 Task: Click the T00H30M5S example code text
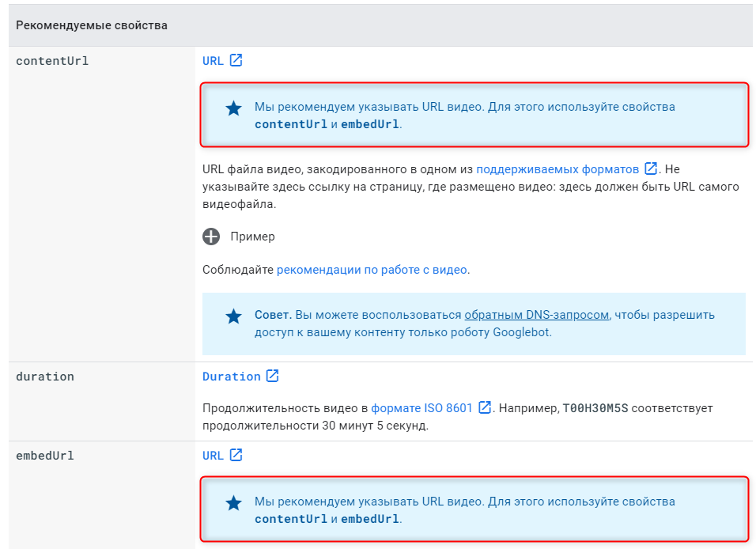point(594,409)
